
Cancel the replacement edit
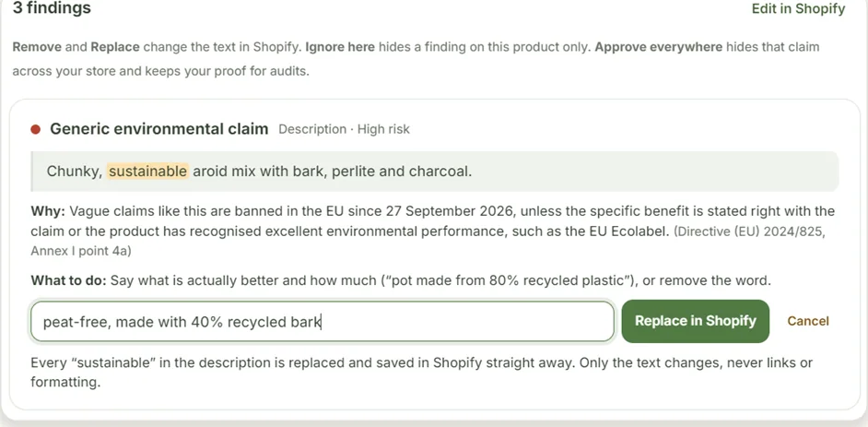pyautogui.click(x=808, y=321)
